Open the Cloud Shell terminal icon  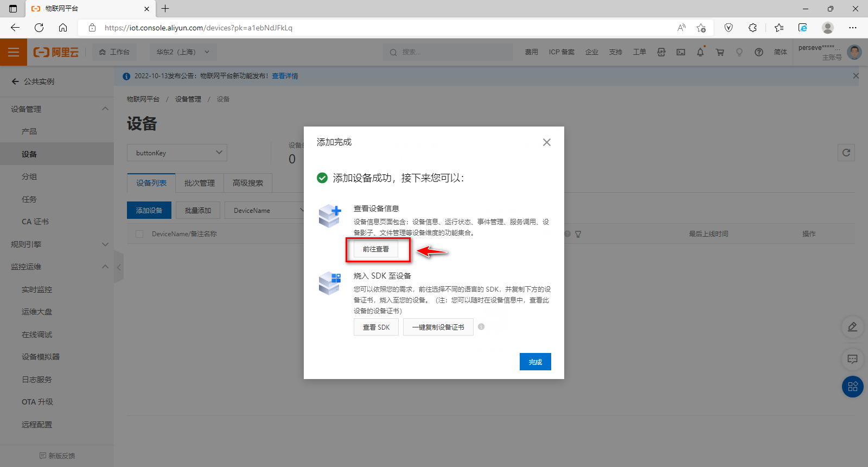click(681, 52)
